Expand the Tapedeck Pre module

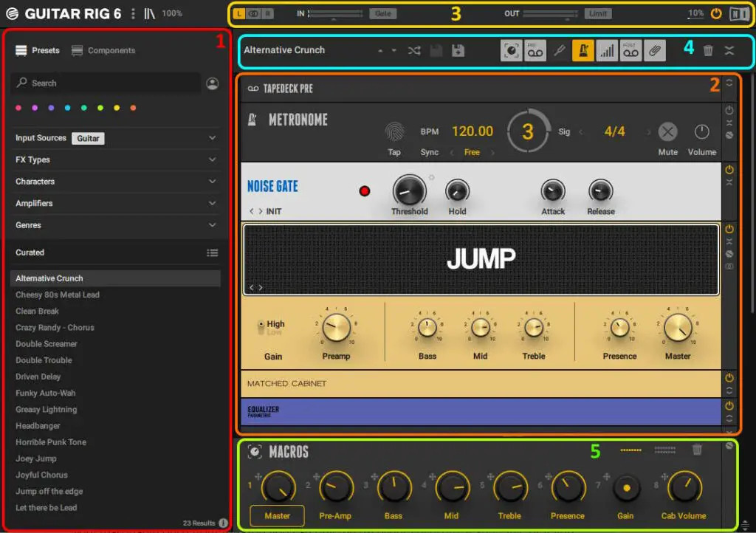point(729,83)
